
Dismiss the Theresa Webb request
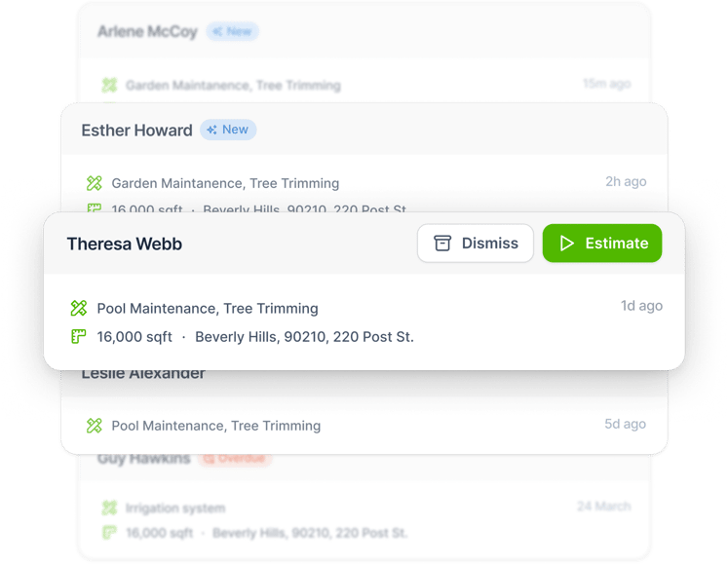coord(475,244)
